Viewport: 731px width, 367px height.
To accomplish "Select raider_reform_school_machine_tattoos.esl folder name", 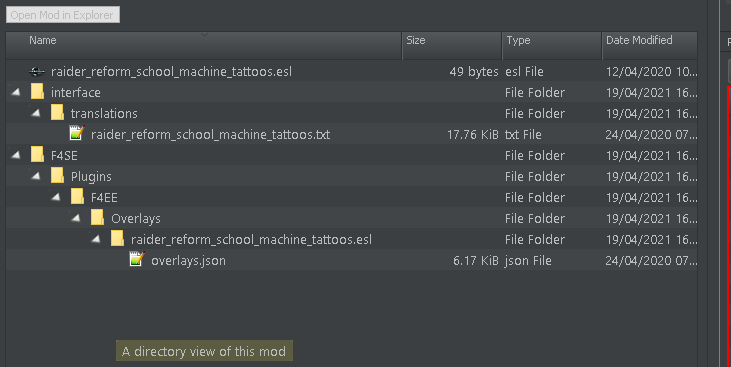I will pos(251,239).
